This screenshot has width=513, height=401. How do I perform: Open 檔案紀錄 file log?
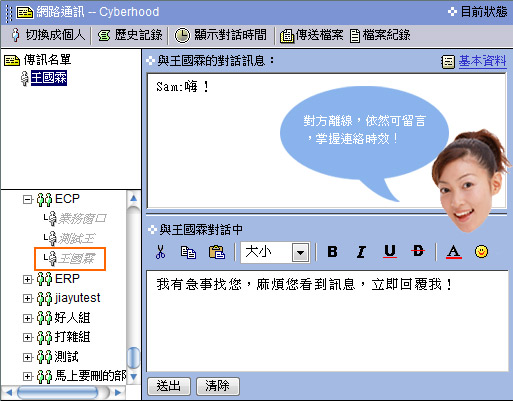pos(380,35)
